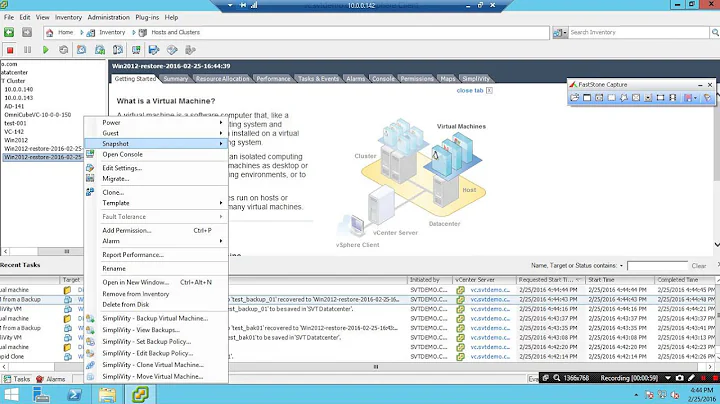Select host 10.0.0.140 in the tree
Screen dimensions: 720x404
[18, 90]
